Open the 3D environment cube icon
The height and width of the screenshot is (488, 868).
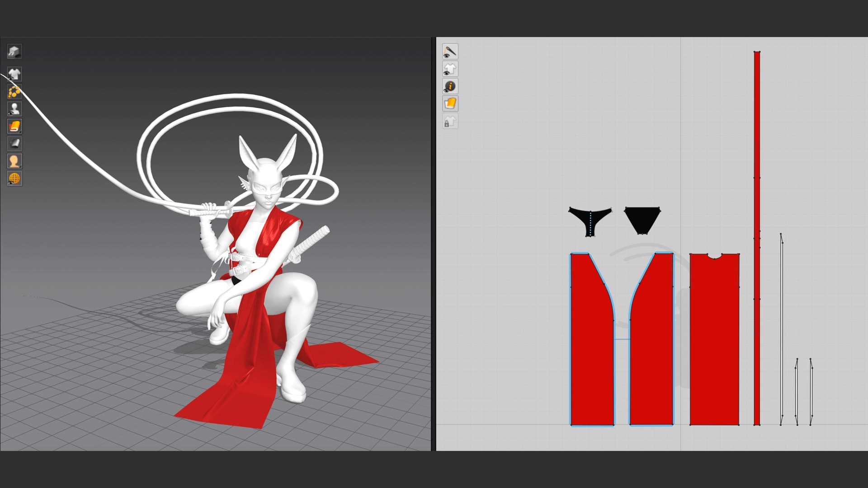click(x=14, y=52)
